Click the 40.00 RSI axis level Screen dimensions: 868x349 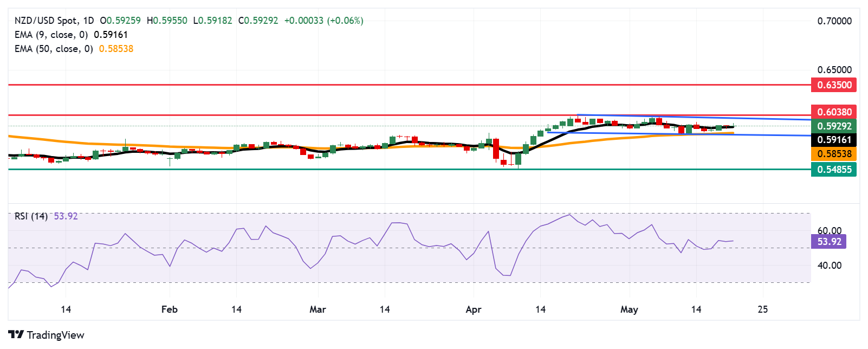(829, 266)
